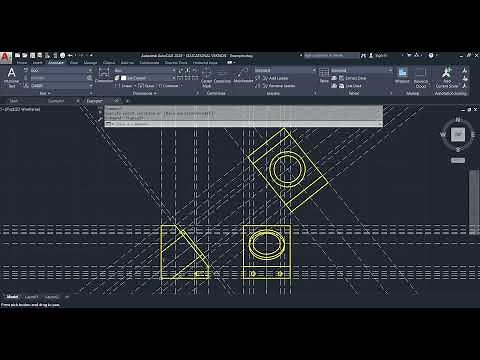Open the Standard multileader style dropdown
Image resolution: width=480 pixels, height=360 pixels.
tap(314, 70)
